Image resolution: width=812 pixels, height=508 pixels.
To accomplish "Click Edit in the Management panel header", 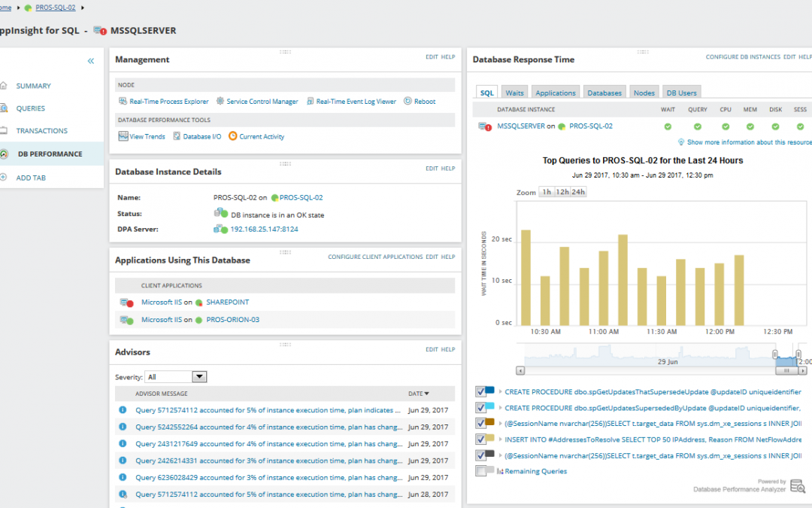I will pos(432,57).
